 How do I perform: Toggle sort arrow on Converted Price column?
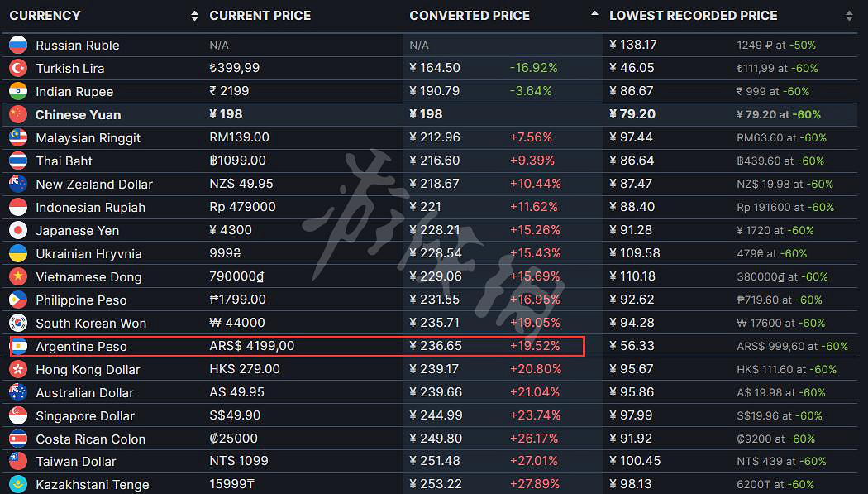(594, 14)
